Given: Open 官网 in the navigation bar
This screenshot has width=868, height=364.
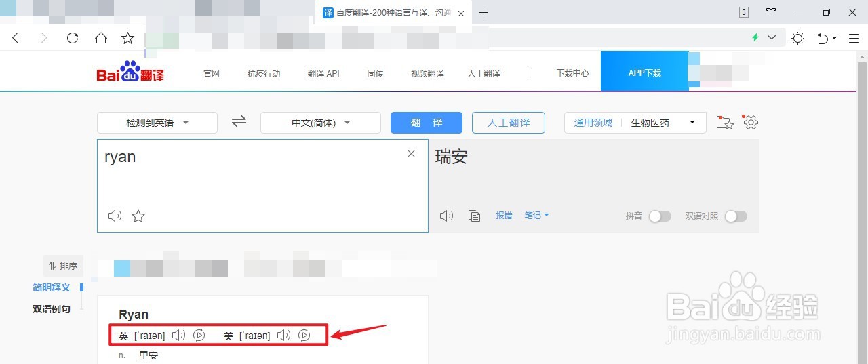Looking at the screenshot, I should [212, 73].
